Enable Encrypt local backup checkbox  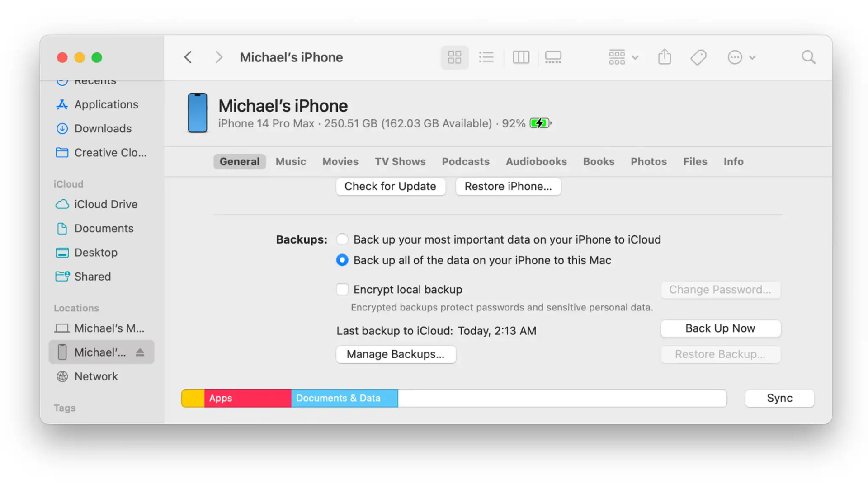tap(342, 289)
